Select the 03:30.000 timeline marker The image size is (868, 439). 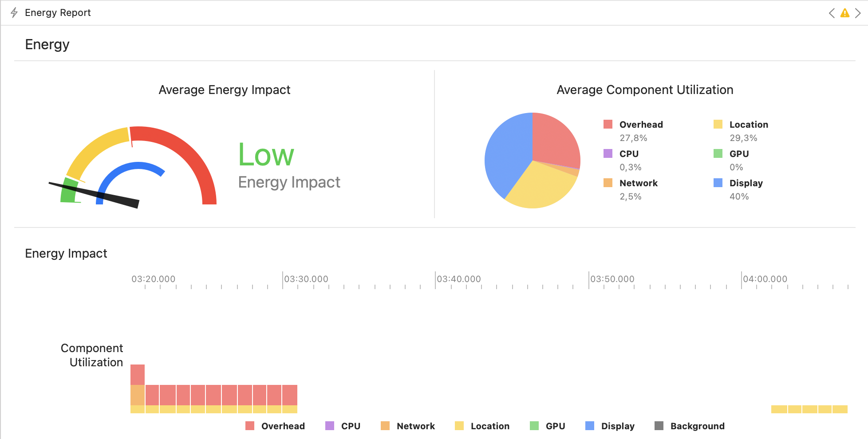coord(306,279)
